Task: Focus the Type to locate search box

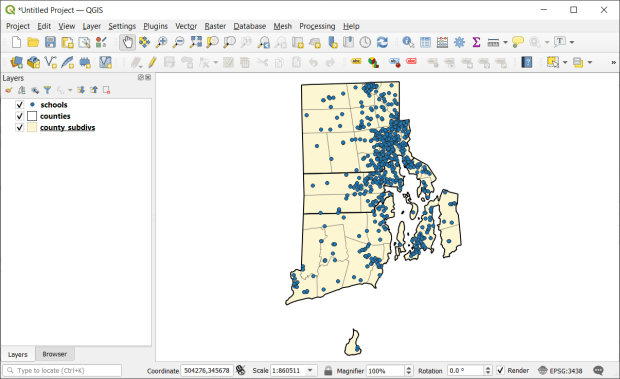Action: [x=62, y=370]
